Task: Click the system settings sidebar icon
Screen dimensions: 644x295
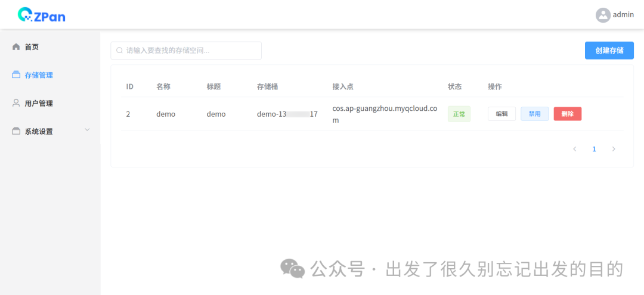Action: click(16, 131)
